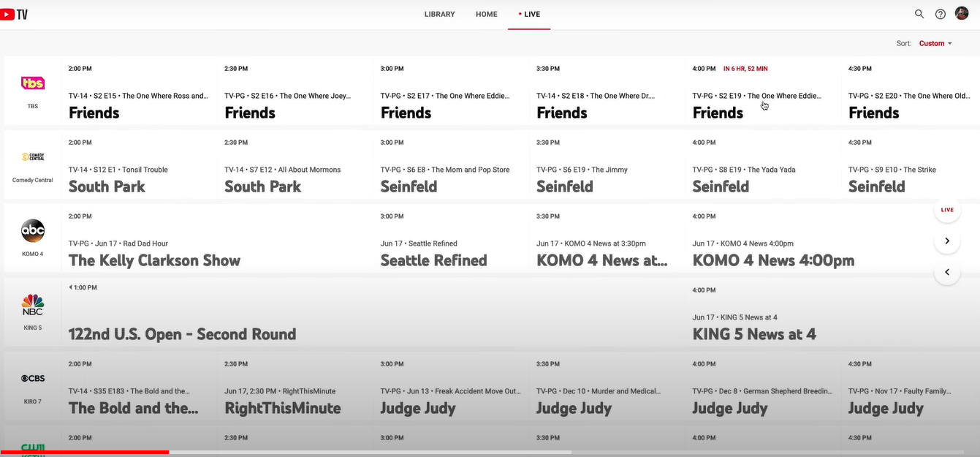Open Friends S2 E17 at 3:00 PM
This screenshot has width=980, height=457.
[452, 91]
